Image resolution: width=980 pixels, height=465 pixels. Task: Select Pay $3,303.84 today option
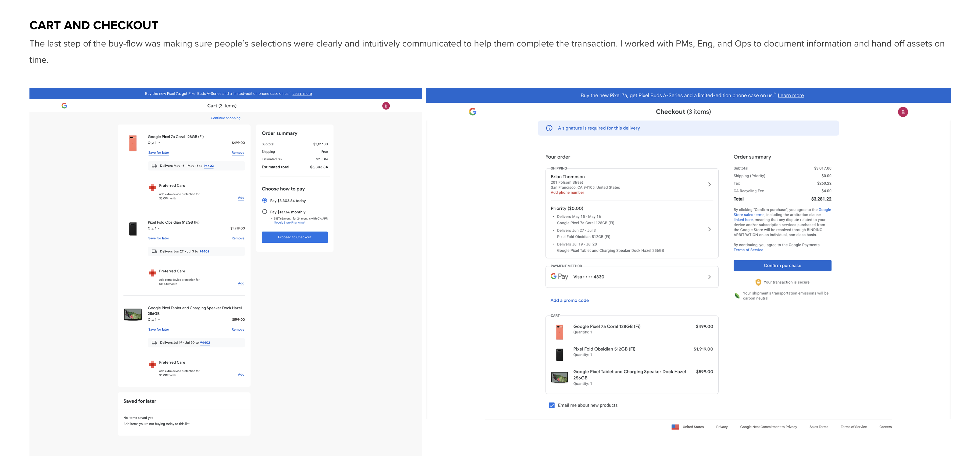(264, 200)
